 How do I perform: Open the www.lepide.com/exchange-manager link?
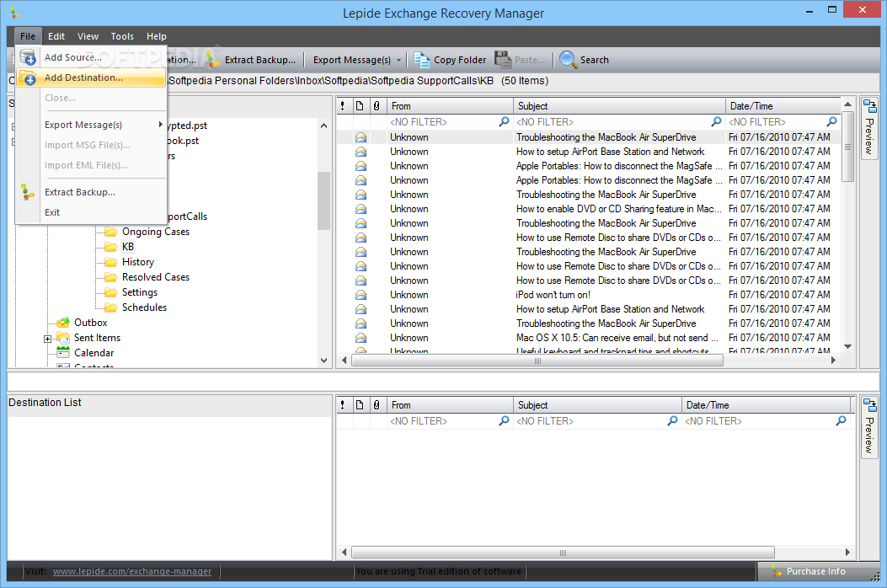point(131,572)
